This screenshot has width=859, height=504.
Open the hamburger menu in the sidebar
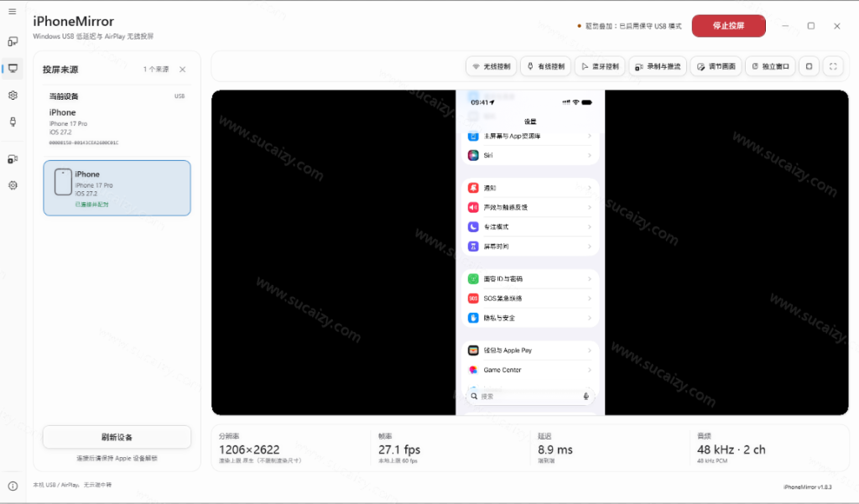click(13, 12)
